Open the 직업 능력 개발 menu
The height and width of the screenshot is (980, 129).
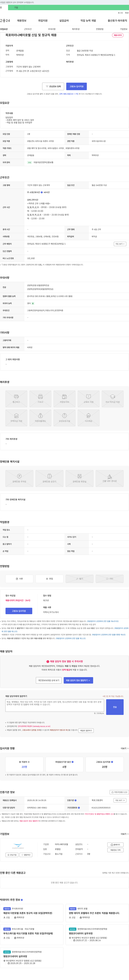88,20
